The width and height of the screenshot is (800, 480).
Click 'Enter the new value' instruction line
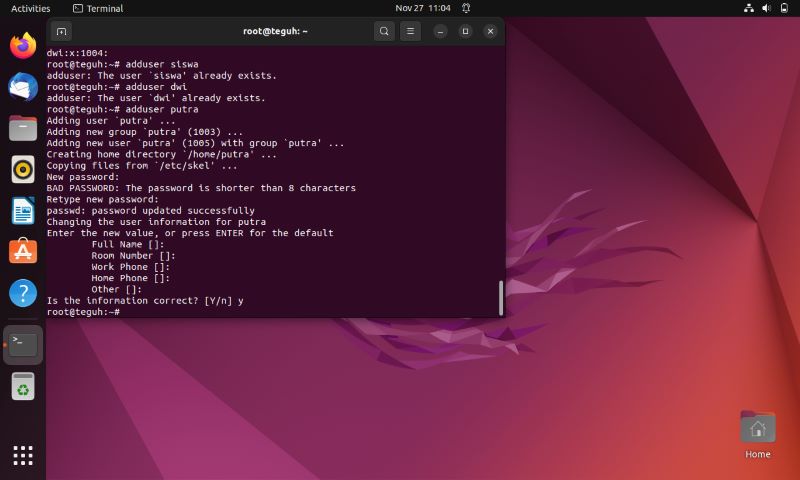tap(190, 233)
